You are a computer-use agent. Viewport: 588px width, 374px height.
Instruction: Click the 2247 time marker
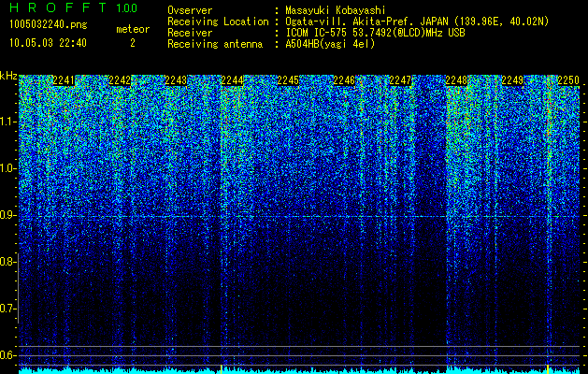click(x=400, y=80)
